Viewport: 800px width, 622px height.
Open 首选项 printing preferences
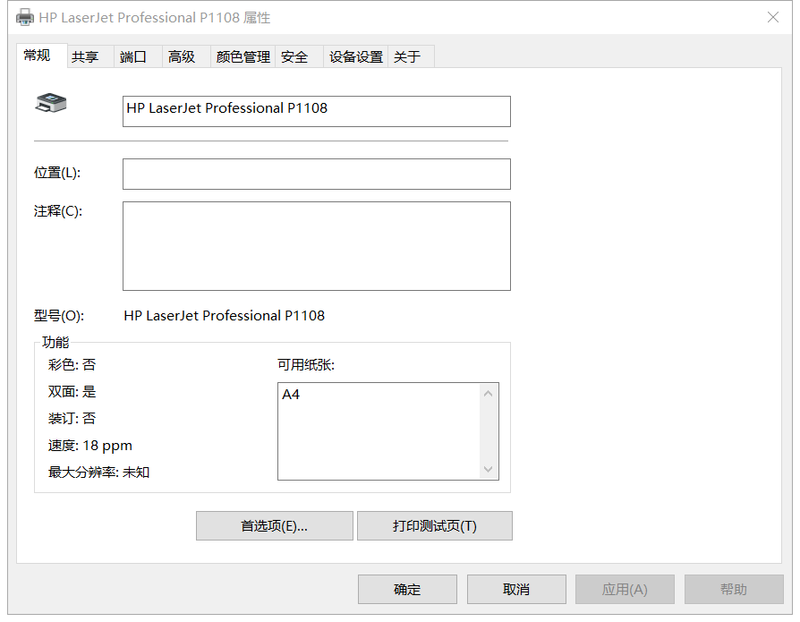[x=274, y=526]
